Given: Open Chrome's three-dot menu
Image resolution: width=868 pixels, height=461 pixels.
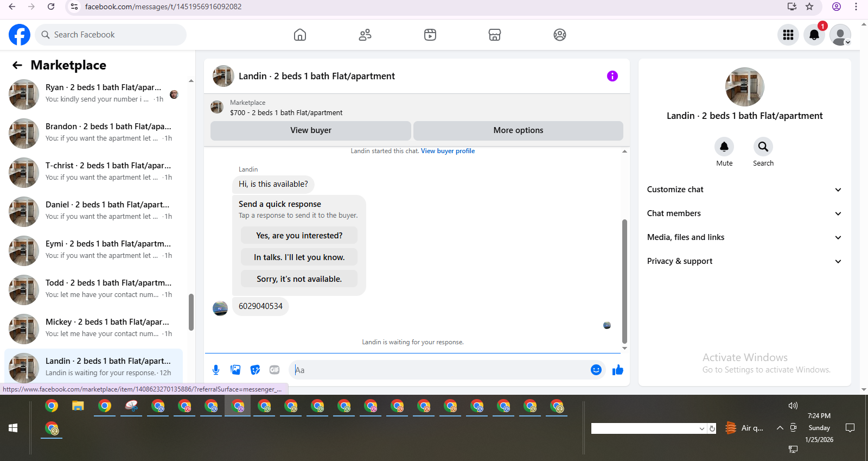Looking at the screenshot, I should (856, 7).
